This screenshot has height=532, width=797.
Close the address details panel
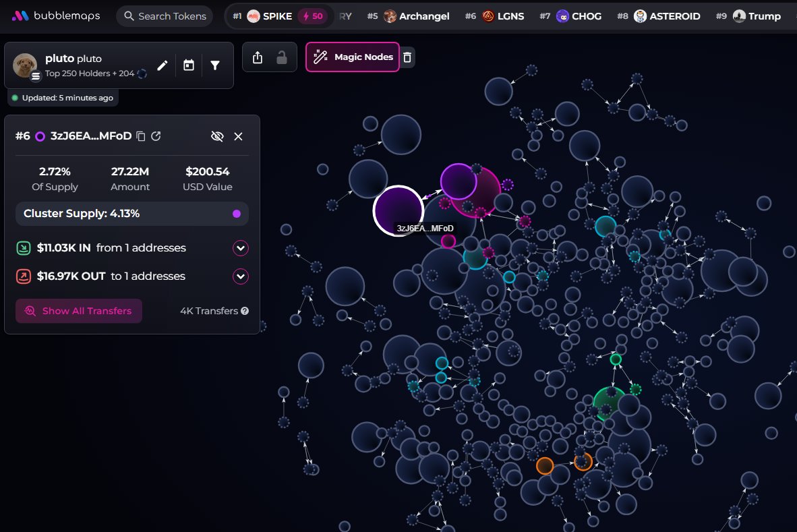click(239, 136)
